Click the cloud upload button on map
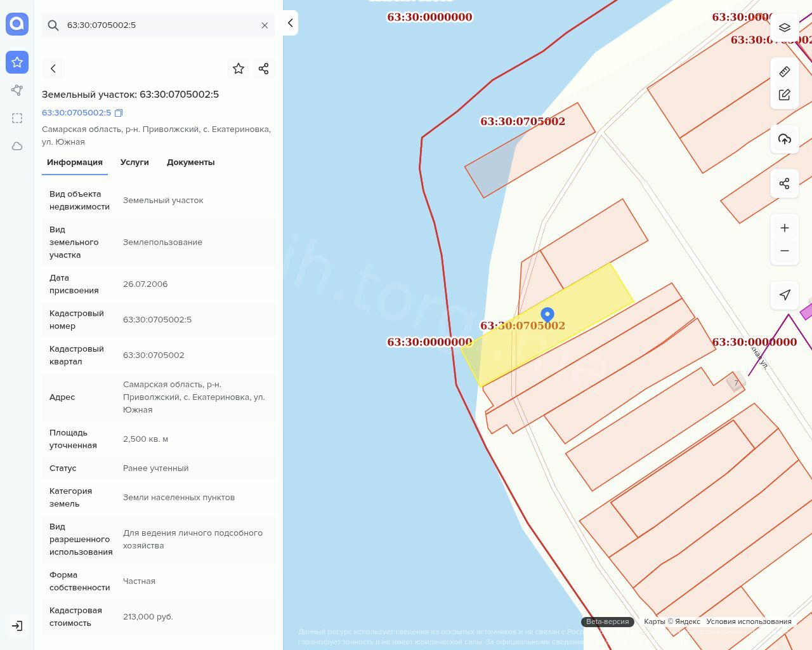812x650 pixels. (785, 139)
